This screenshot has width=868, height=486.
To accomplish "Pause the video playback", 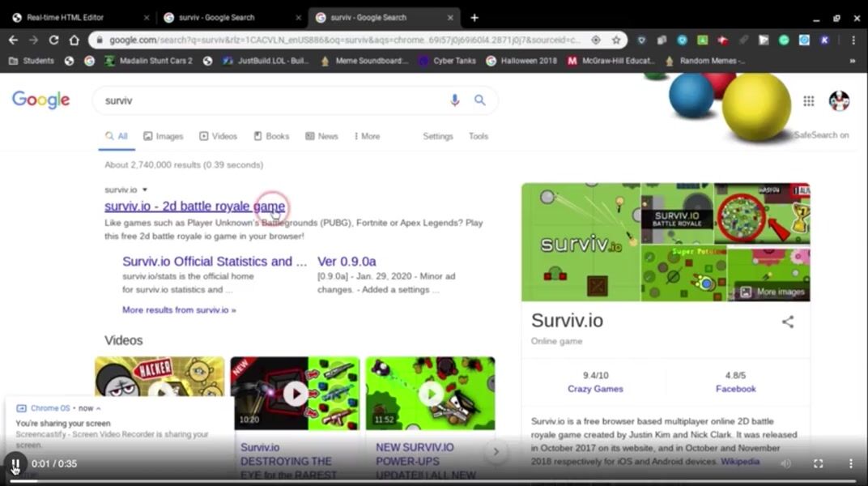I will [15, 464].
